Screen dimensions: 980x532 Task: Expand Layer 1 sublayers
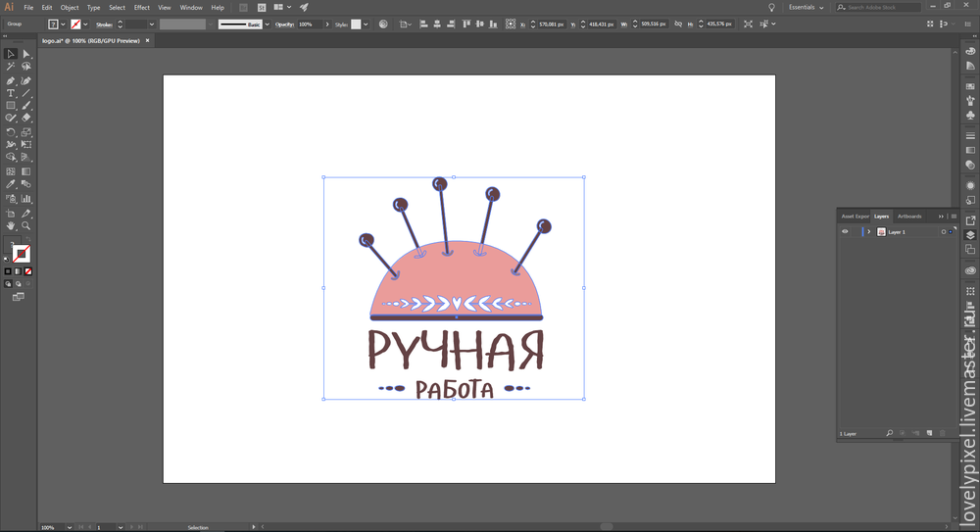(868, 232)
